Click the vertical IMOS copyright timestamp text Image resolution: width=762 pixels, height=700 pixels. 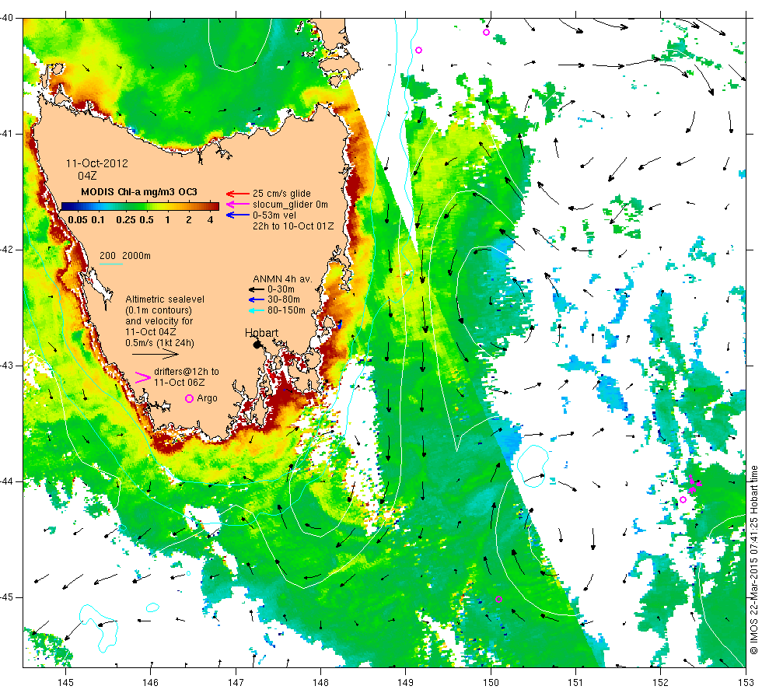click(753, 559)
